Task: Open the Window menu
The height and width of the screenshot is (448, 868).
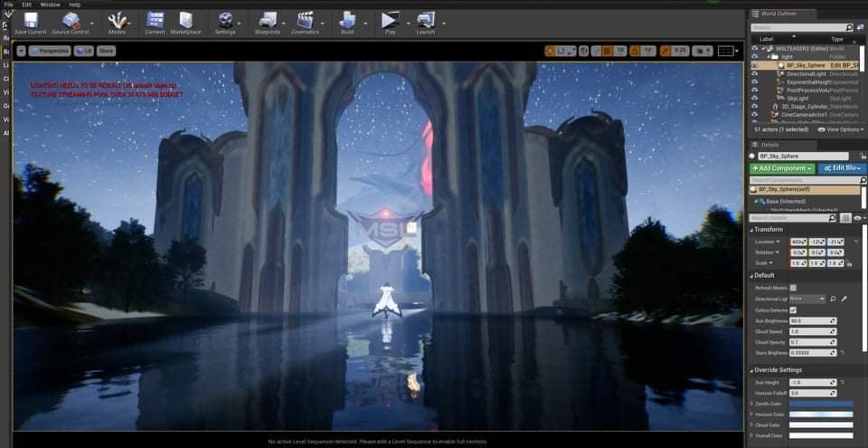Action: pyautogui.click(x=51, y=5)
